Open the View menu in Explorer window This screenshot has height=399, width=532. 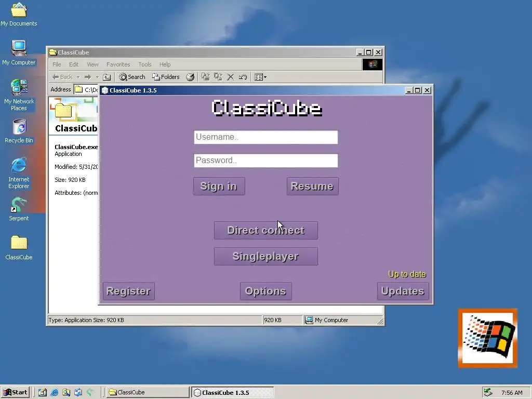(92, 64)
